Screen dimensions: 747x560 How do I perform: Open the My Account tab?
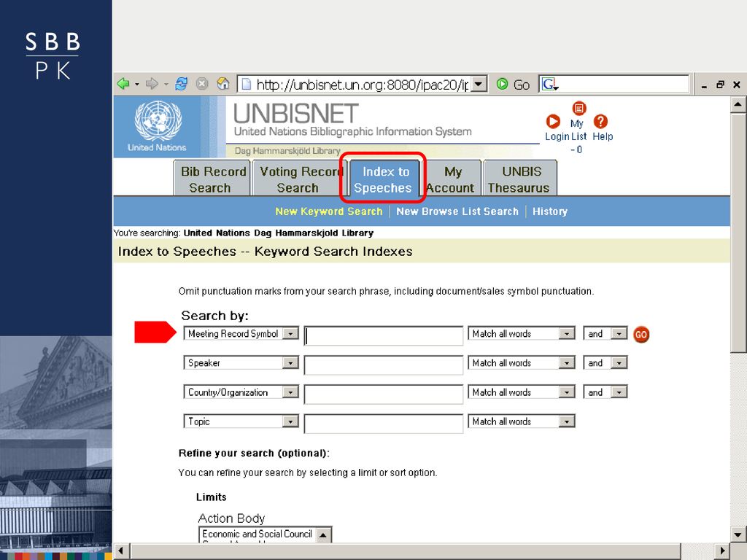coord(451,179)
